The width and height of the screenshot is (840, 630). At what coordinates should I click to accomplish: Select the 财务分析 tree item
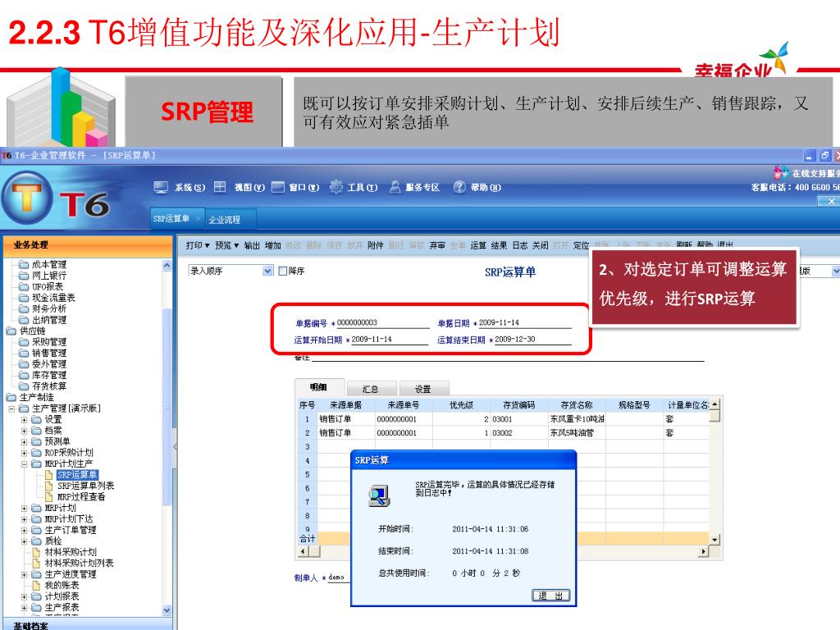point(49,308)
